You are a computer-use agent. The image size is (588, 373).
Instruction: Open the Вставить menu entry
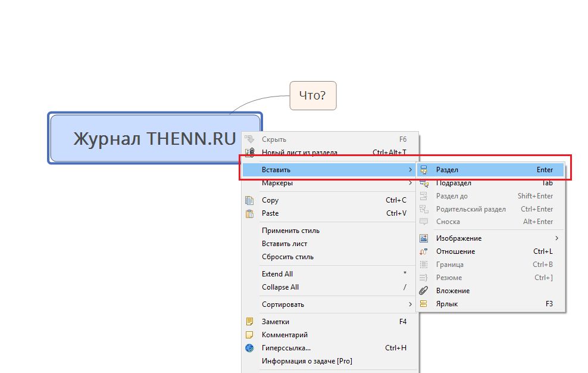pyautogui.click(x=330, y=170)
